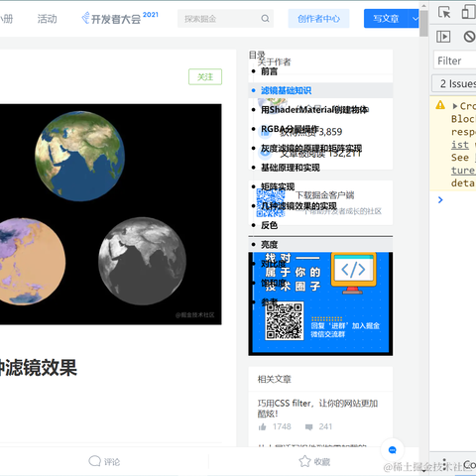Click the console prompt chevron
Image resolution: width=476 pixels, height=476 pixels.
[x=440, y=199]
